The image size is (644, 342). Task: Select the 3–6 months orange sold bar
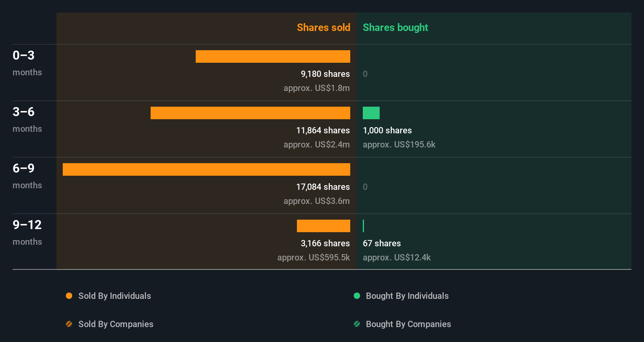250,113
